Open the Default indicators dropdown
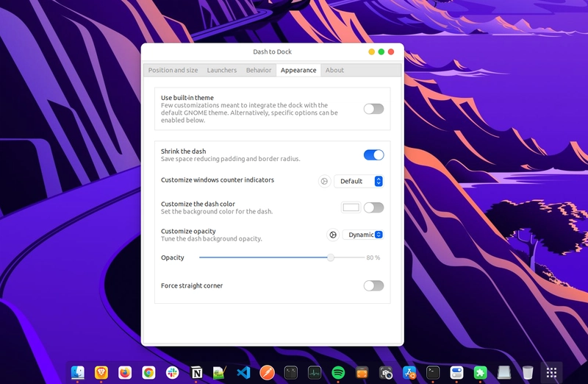588x384 pixels. pyautogui.click(x=359, y=181)
